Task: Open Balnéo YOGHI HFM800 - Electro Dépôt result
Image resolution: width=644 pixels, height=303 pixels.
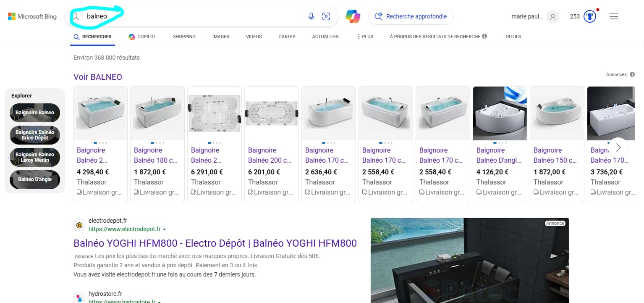Action: point(215,243)
